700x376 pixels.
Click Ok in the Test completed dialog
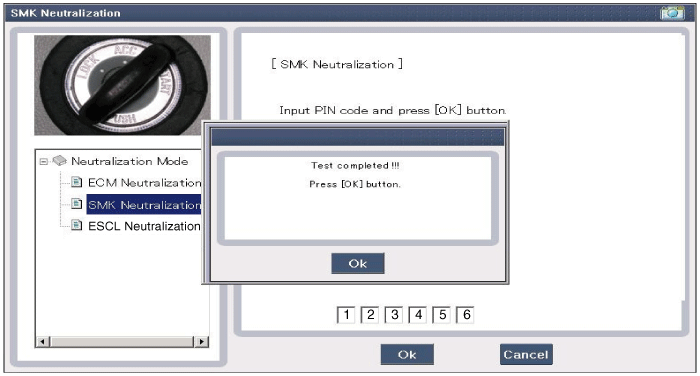click(x=358, y=263)
